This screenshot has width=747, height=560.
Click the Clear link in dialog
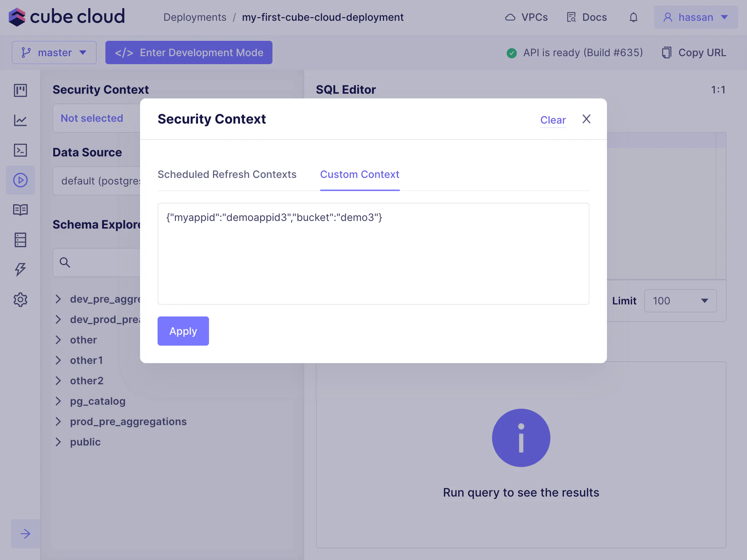tap(553, 120)
